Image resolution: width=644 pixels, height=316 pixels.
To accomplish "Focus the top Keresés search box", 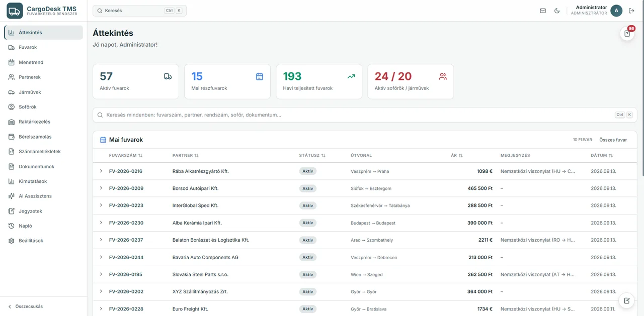I will tap(139, 11).
